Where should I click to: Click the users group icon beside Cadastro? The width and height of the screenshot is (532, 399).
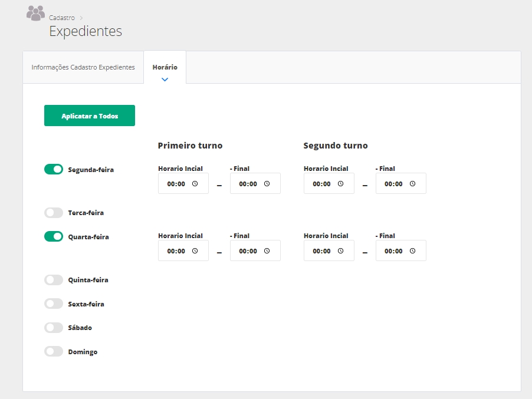pyautogui.click(x=35, y=13)
